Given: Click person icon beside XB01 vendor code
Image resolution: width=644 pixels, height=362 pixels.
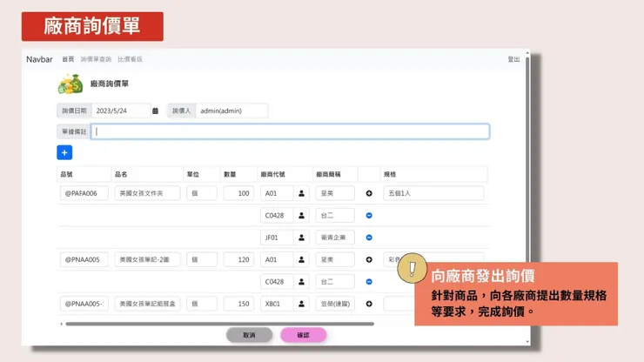Looking at the screenshot, I should click(301, 304).
